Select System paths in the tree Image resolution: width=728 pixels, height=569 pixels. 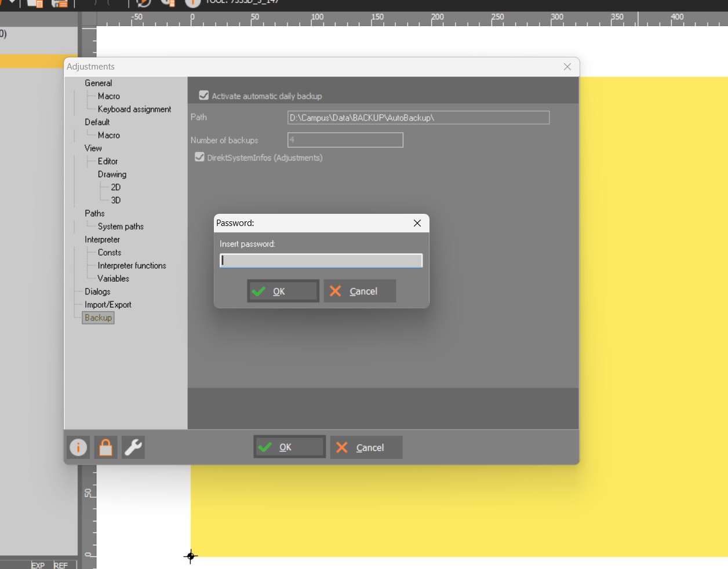point(121,227)
